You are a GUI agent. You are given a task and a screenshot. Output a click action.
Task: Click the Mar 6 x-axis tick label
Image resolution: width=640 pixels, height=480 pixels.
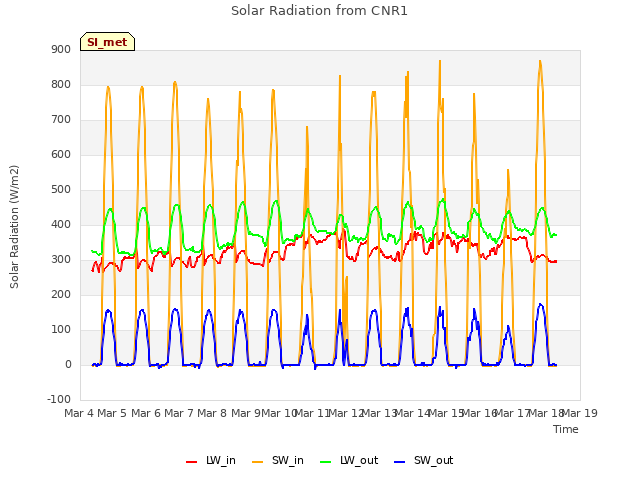coord(145,413)
